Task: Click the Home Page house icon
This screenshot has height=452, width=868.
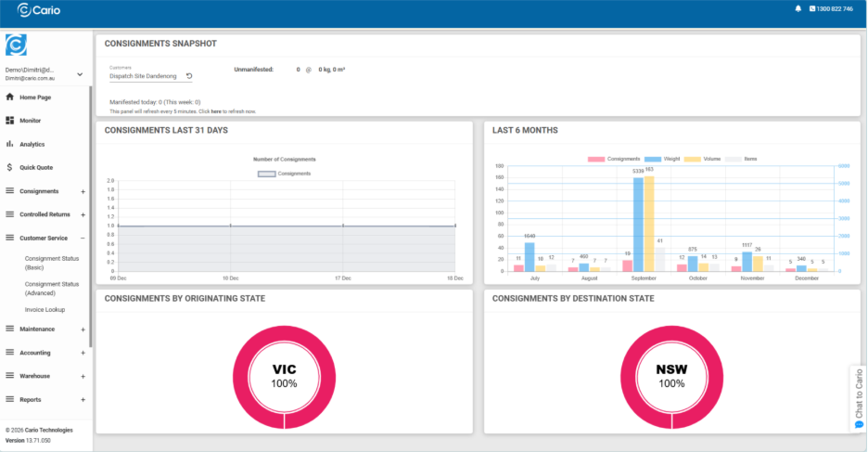Action: coord(10,97)
